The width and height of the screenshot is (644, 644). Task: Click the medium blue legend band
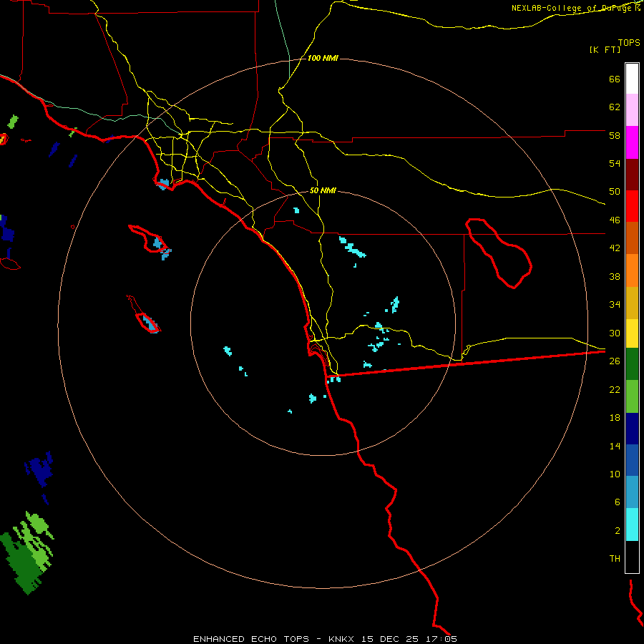coord(632,460)
